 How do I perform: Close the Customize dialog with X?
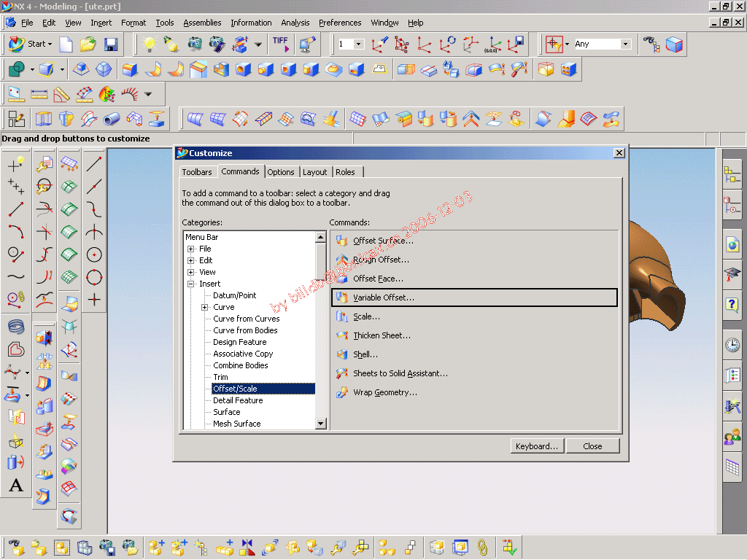[619, 153]
